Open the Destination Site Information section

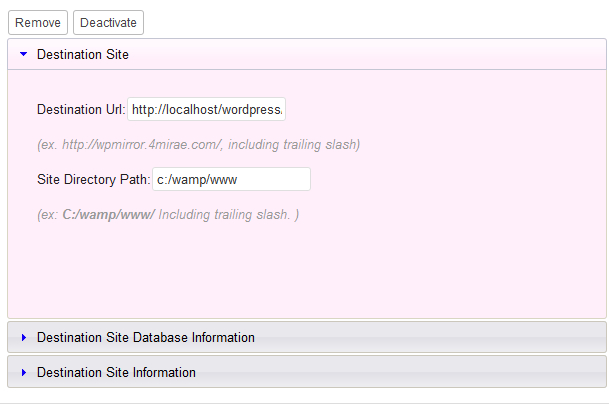click(116, 372)
